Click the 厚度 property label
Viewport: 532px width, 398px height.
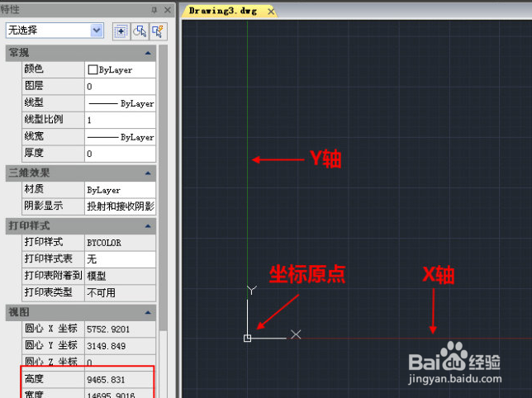34,153
